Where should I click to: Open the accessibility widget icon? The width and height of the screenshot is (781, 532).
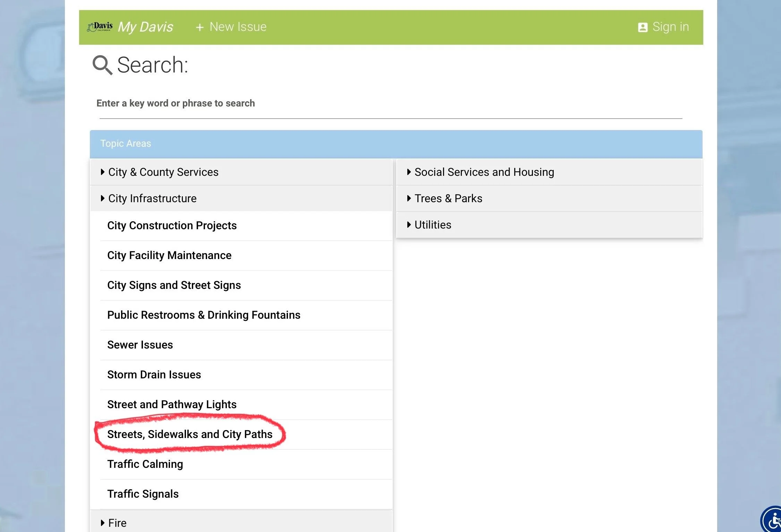point(773,521)
